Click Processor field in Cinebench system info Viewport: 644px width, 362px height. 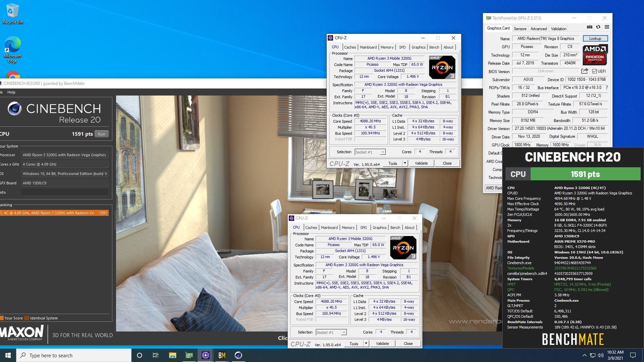[64, 155]
